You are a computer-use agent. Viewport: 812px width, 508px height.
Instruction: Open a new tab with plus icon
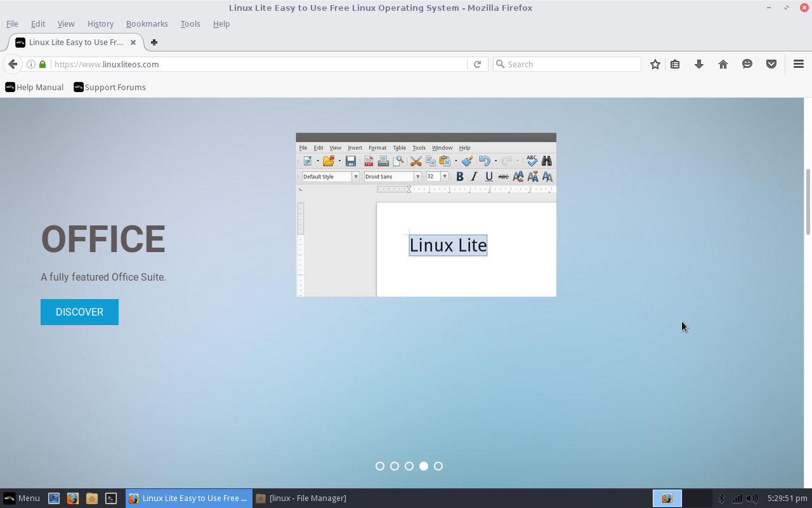click(154, 43)
